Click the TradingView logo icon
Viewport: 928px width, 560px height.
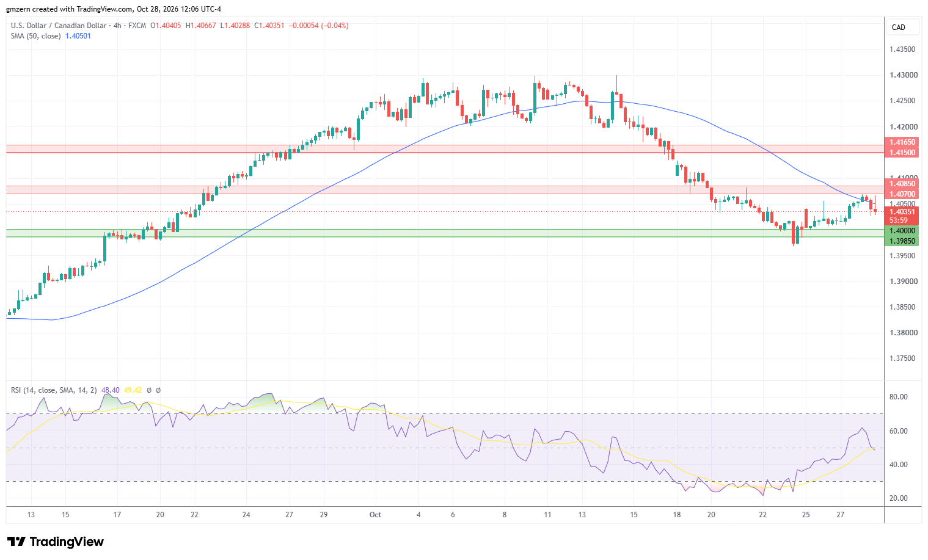click(16, 542)
